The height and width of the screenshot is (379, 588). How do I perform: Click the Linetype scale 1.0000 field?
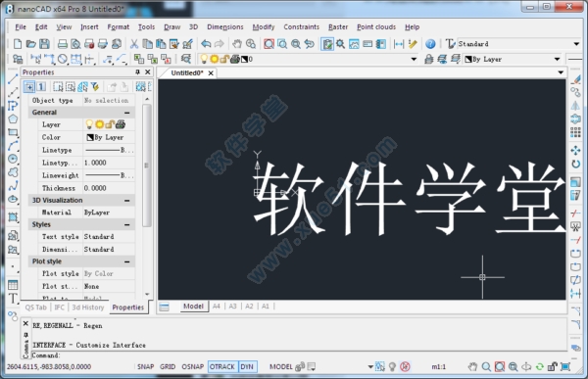pyautogui.click(x=109, y=163)
